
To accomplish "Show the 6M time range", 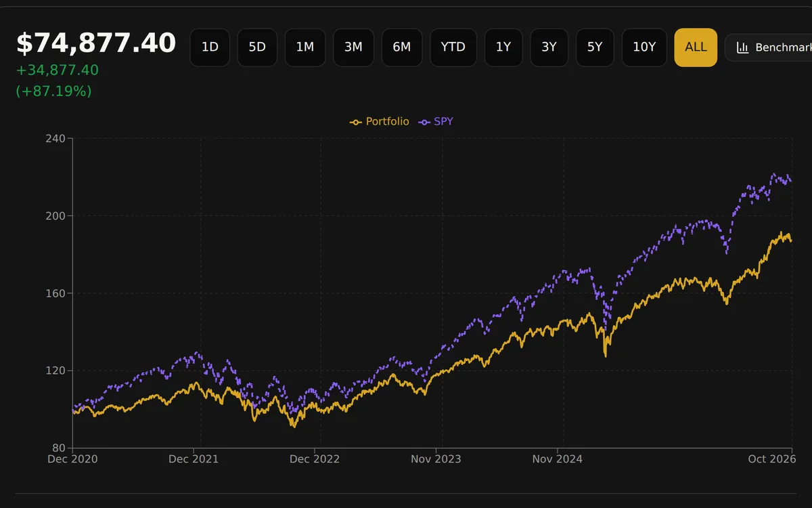I will click(x=402, y=47).
